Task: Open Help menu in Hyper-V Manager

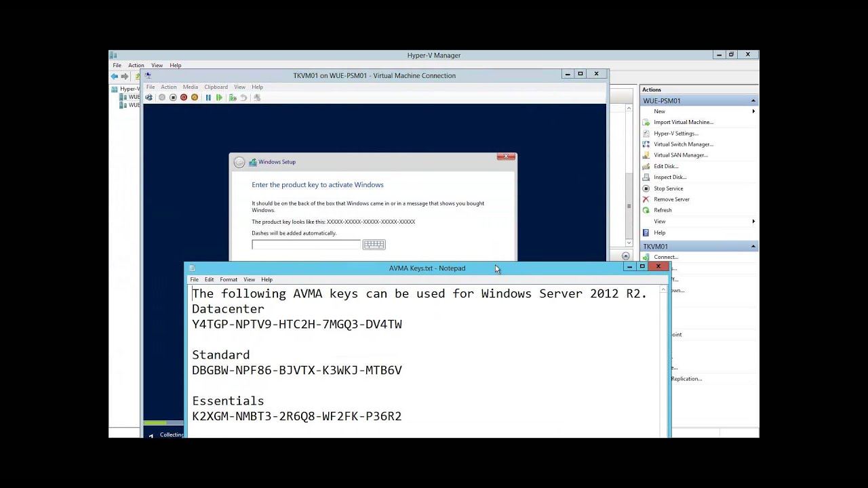Action: (176, 66)
